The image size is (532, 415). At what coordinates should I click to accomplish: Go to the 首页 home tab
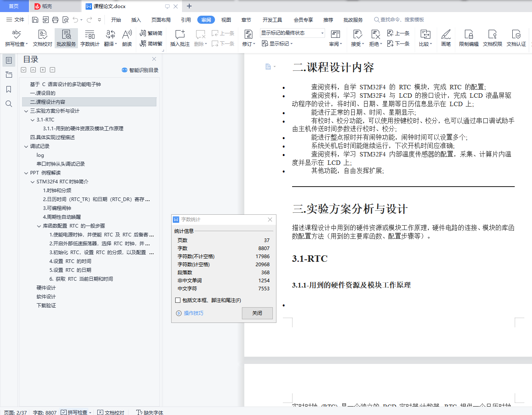pos(14,6)
